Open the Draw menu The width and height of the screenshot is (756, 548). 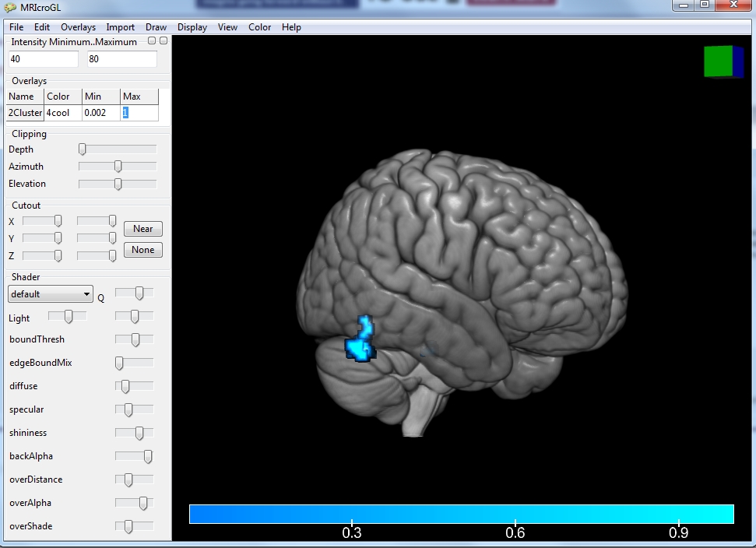[x=156, y=27]
